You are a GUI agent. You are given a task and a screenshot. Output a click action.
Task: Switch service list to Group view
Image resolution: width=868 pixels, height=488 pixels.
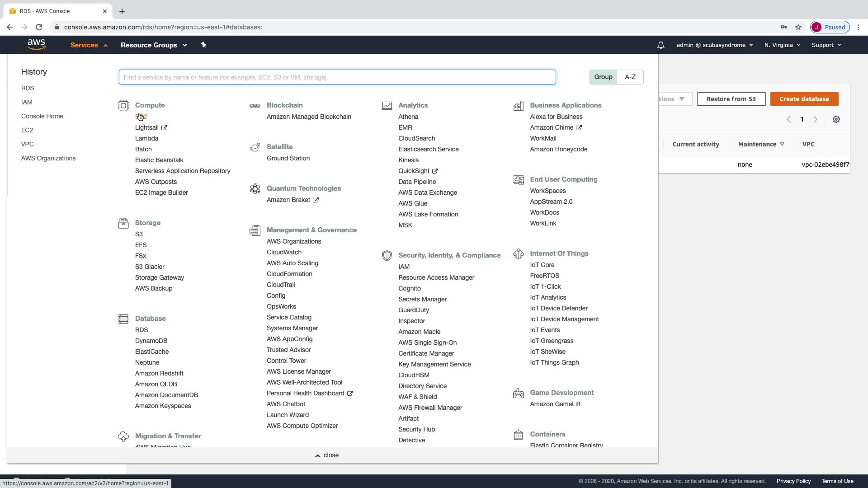[x=603, y=77]
